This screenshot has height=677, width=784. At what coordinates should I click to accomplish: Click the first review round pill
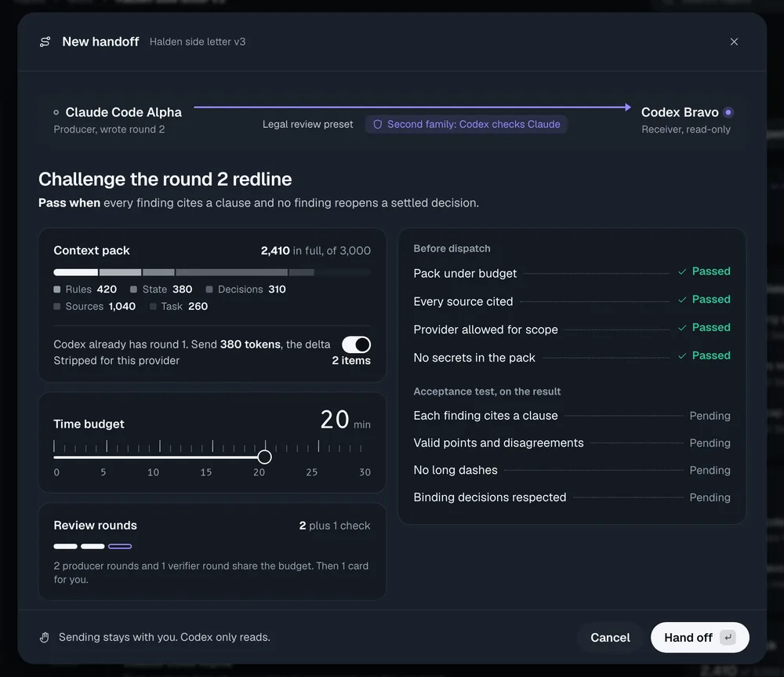click(66, 547)
